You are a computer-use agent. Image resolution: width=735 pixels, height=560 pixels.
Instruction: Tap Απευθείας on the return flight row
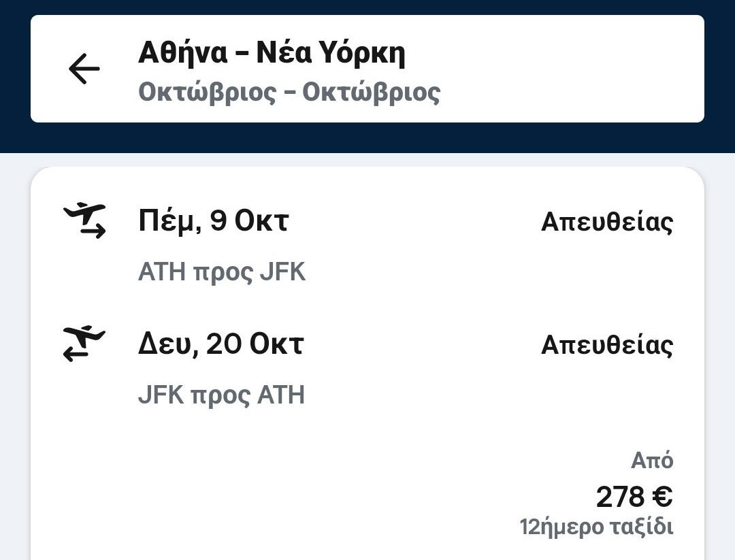(606, 345)
